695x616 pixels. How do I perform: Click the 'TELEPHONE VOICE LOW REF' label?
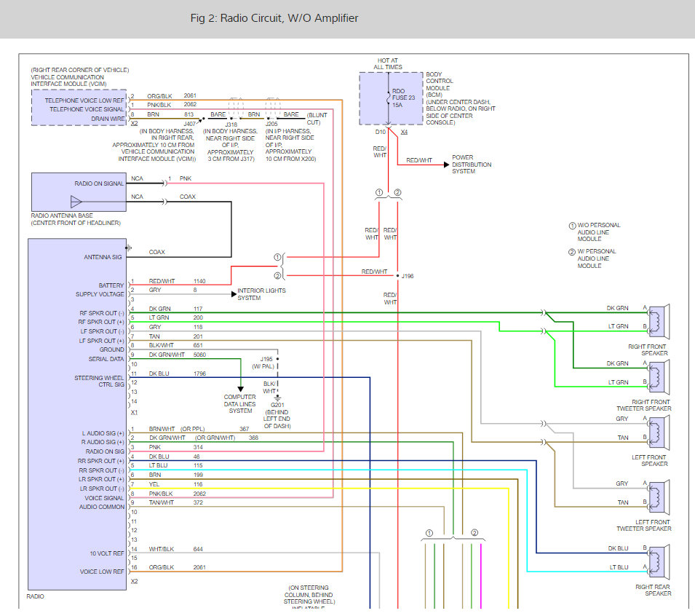pyautogui.click(x=84, y=100)
